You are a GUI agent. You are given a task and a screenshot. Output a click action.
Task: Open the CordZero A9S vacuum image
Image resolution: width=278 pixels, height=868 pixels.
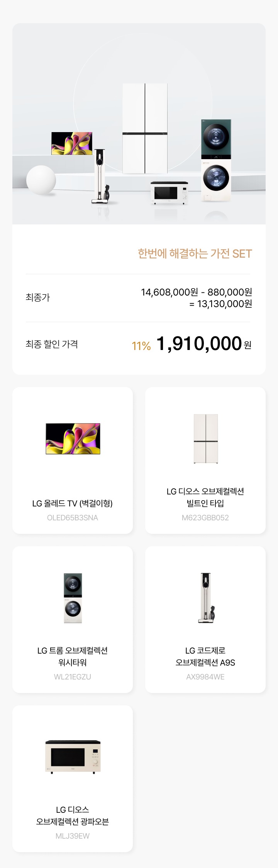pos(206,598)
